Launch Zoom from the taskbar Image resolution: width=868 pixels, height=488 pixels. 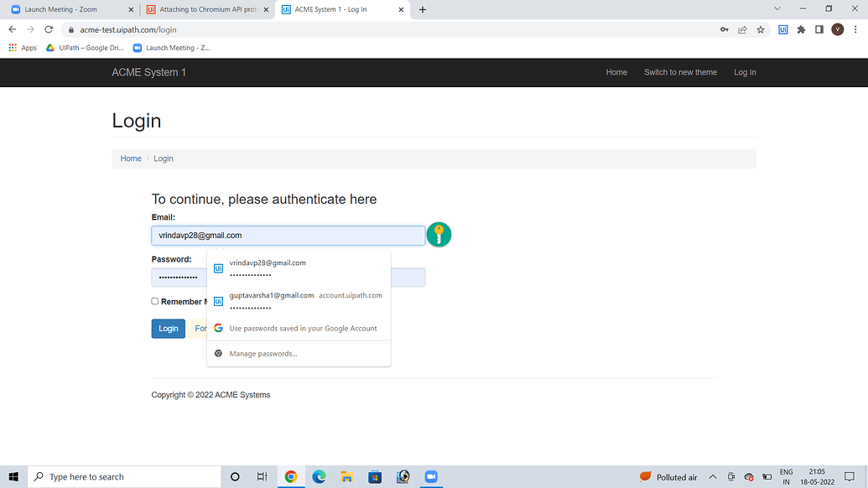(x=430, y=476)
